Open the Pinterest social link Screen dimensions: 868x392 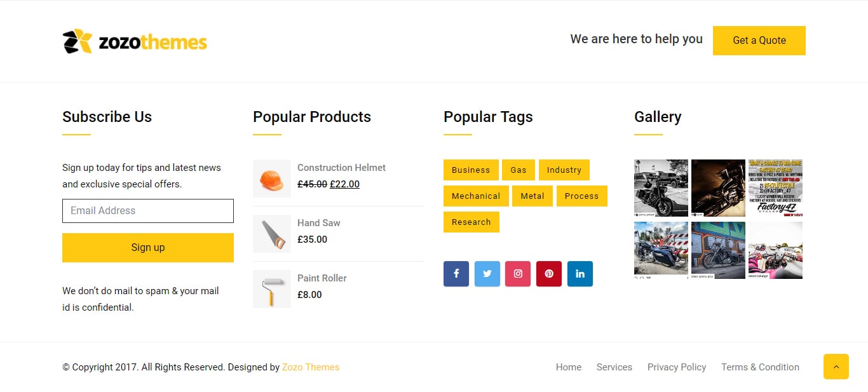coord(549,274)
